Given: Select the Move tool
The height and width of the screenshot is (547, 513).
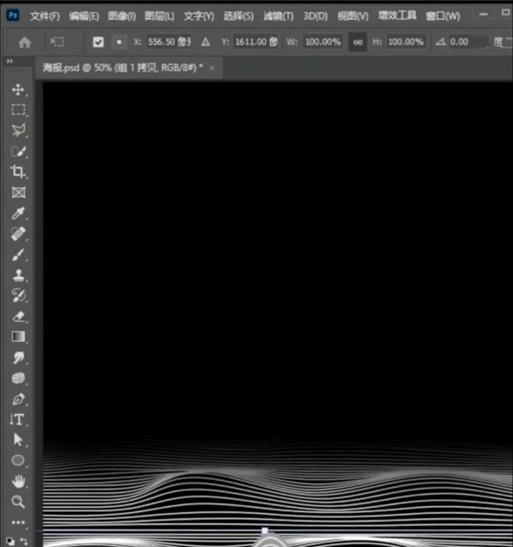Looking at the screenshot, I should tap(18, 90).
